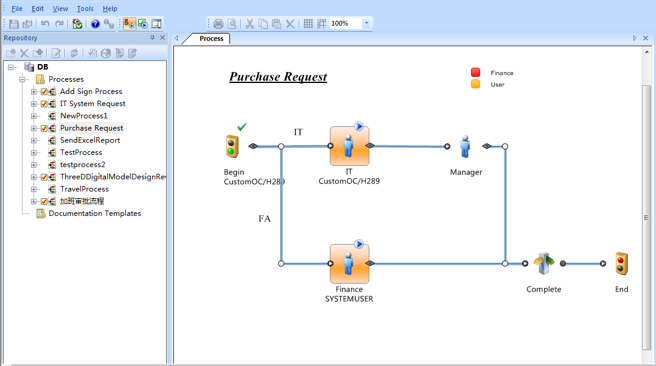
Task: Open the Edit menu
Action: tap(38, 8)
